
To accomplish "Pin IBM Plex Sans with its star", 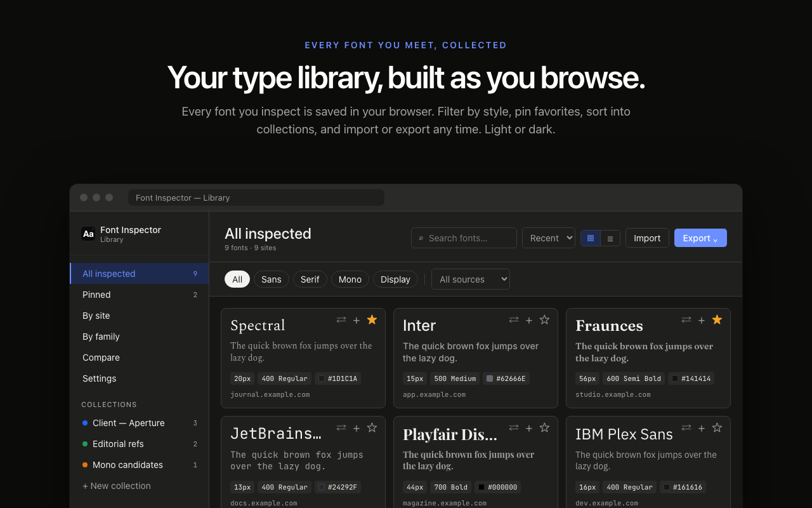I will pos(717,428).
